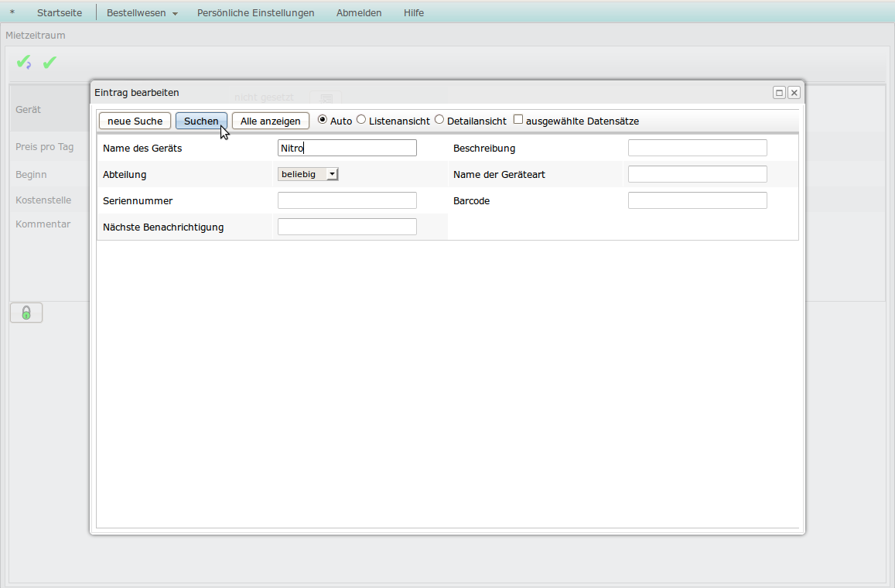
Task: Close the Eintrag bearbeiten dialog
Action: pos(794,93)
